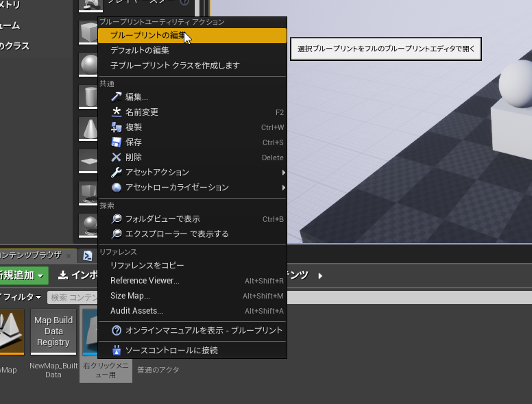Viewport: 532px width, 404px height.
Task: Open Size Map...
Action: pos(192,296)
